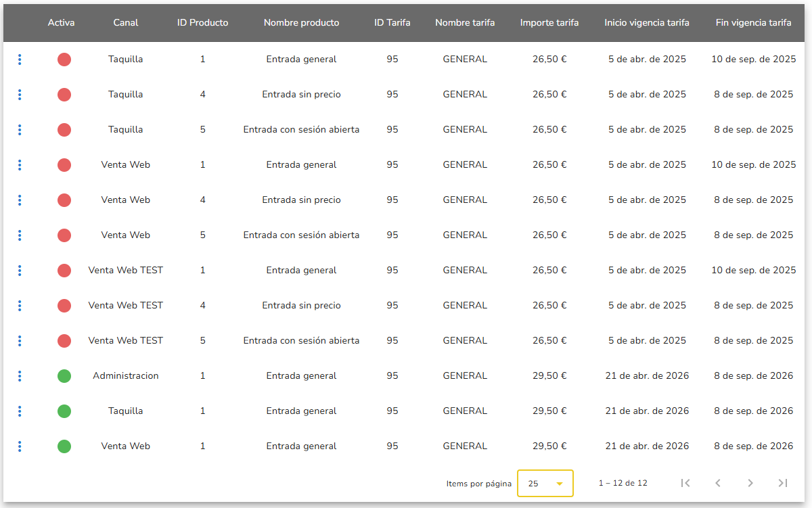Click '21 de abr. de 2026' in the Administracion row

tap(647, 376)
